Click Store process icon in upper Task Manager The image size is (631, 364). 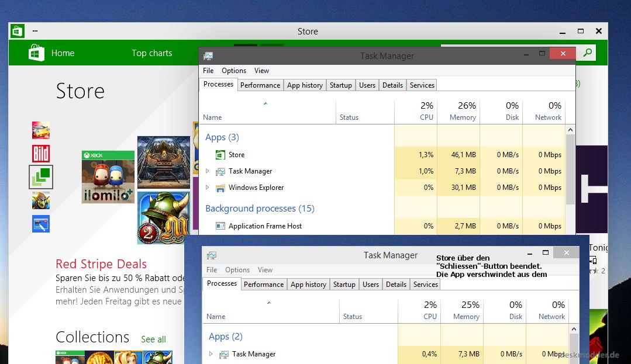(220, 154)
